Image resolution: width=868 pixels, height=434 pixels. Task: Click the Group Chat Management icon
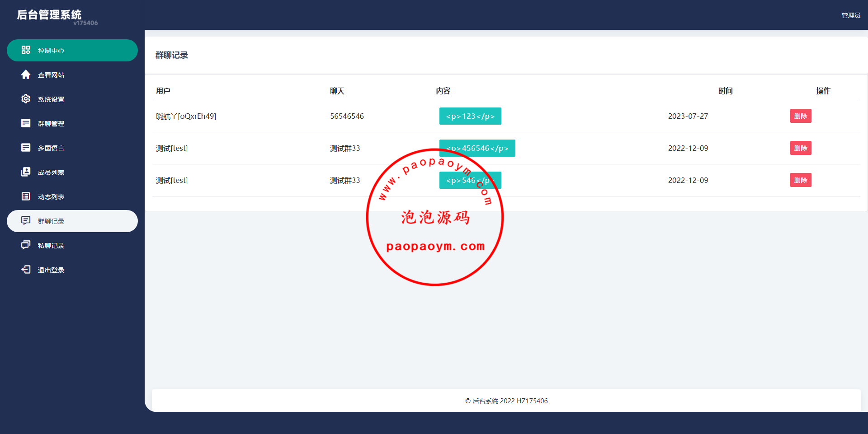click(x=26, y=123)
